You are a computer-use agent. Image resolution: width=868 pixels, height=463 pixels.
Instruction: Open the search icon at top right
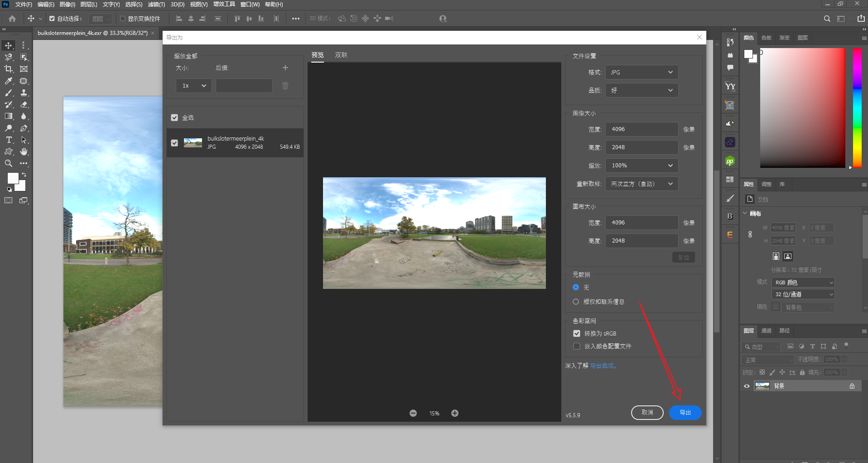point(827,19)
